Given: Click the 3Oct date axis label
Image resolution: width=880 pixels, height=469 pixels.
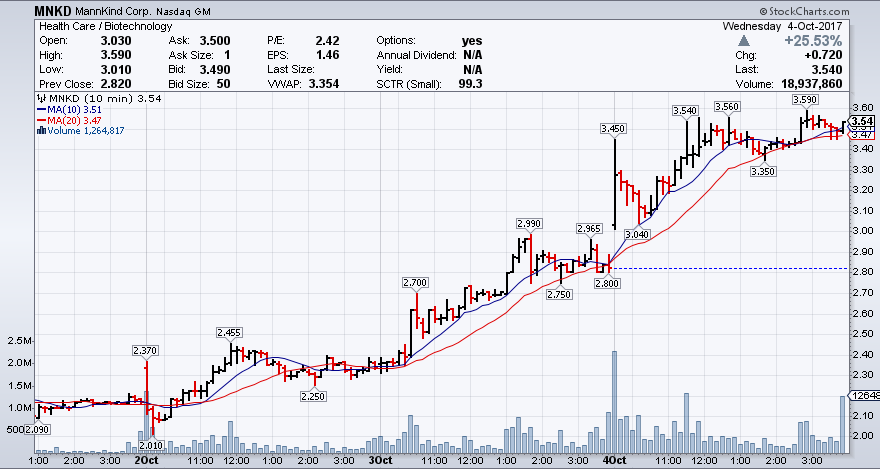Looking at the screenshot, I should [x=379, y=460].
